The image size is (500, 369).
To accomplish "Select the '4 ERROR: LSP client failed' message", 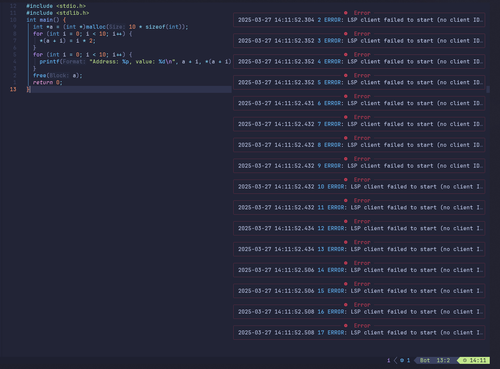I will (360, 62).
